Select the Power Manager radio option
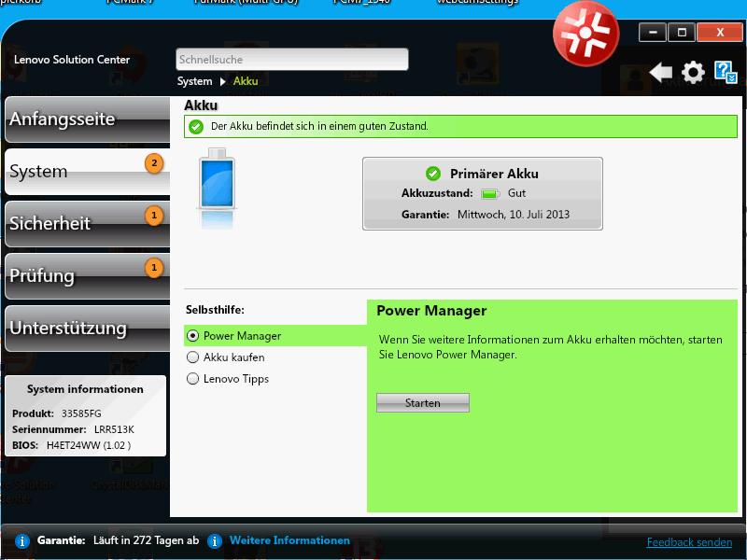The height and width of the screenshot is (560, 747). (192, 336)
